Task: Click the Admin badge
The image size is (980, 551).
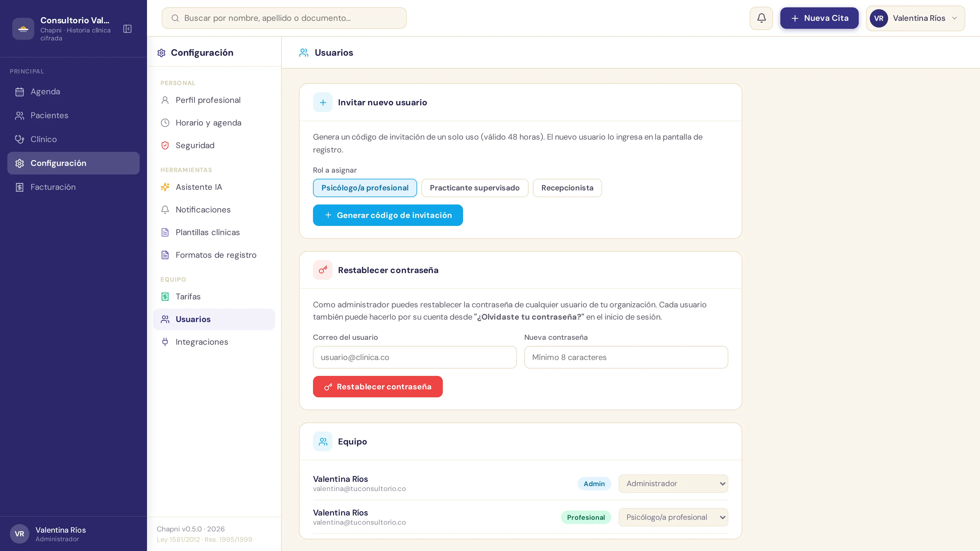Action: [x=594, y=484]
